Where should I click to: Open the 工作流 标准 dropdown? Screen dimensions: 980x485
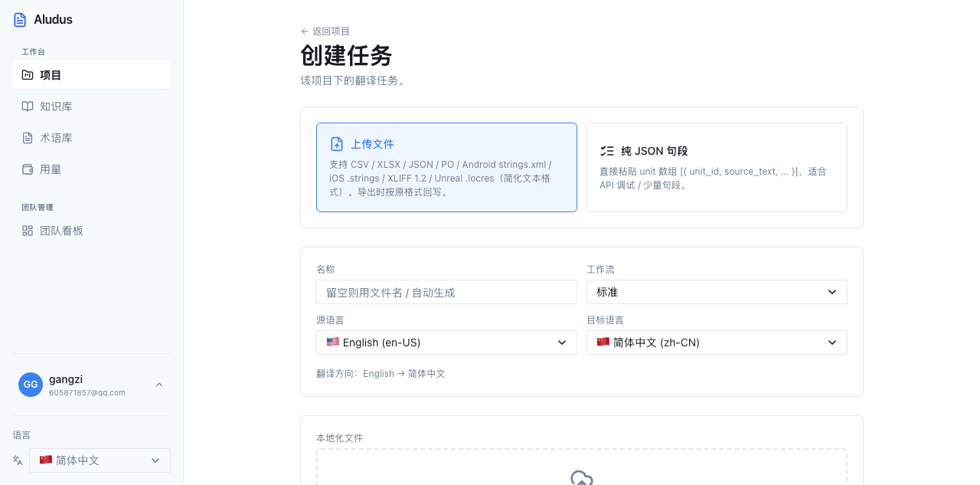717,292
